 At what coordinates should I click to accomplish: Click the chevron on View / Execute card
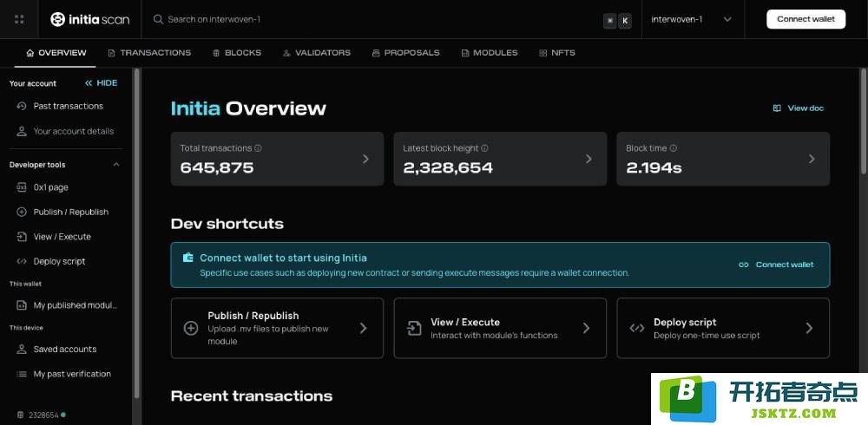coord(586,328)
